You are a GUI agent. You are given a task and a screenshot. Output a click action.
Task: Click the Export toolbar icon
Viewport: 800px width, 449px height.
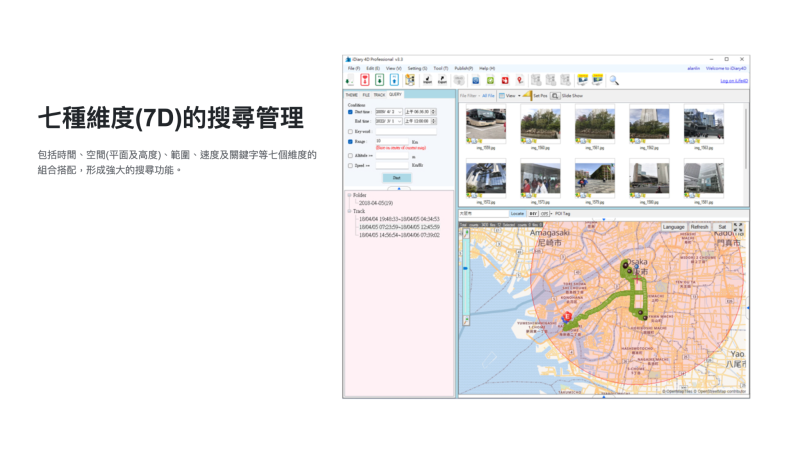(x=442, y=80)
